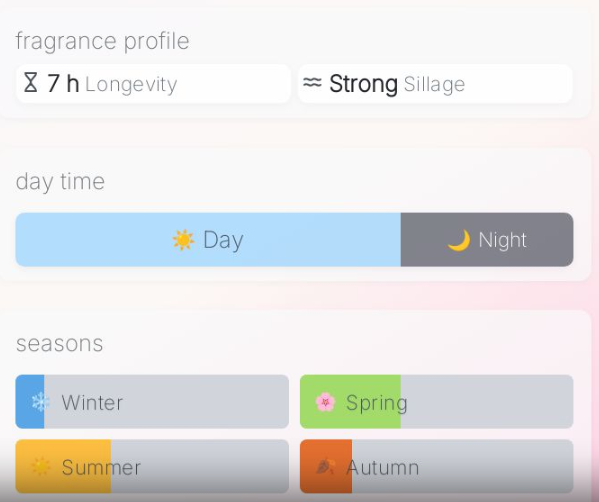This screenshot has height=502, width=599.
Task: Click the pink blossom Spring icon
Action: (x=325, y=402)
